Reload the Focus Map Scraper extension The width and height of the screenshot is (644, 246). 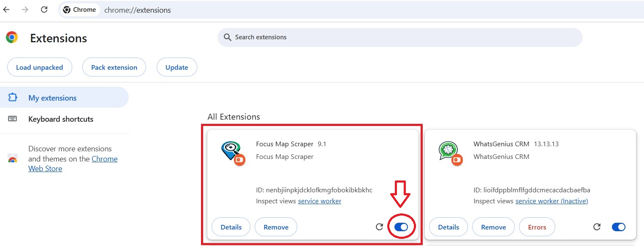(379, 227)
